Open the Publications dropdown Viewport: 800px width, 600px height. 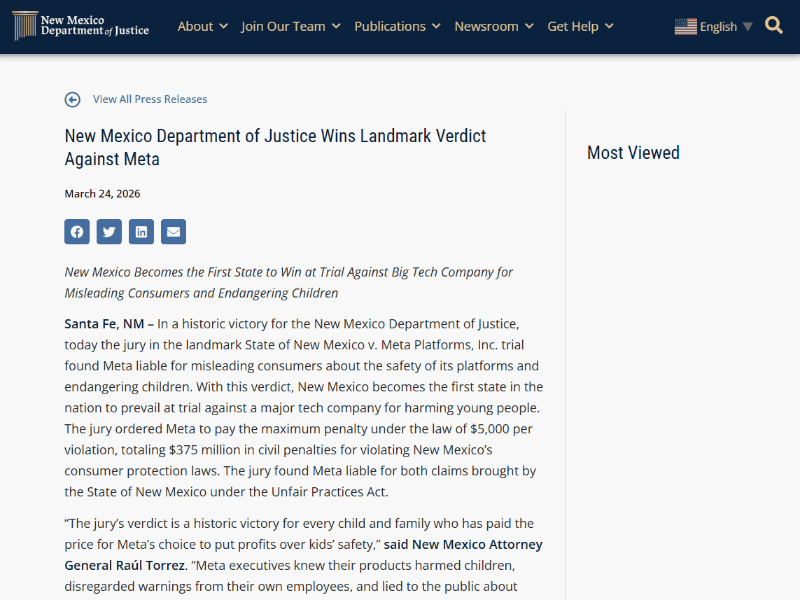397,26
